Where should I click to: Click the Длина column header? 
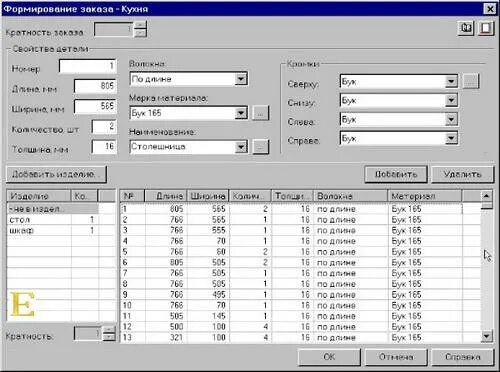coord(166,196)
